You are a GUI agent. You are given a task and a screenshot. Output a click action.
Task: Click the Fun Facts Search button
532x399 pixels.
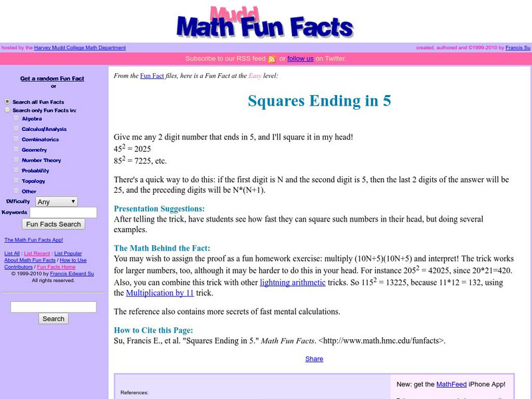coord(53,224)
